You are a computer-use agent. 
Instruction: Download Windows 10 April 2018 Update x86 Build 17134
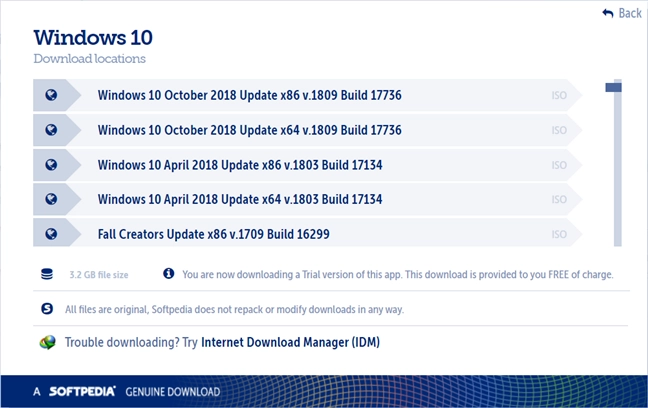tap(307, 165)
